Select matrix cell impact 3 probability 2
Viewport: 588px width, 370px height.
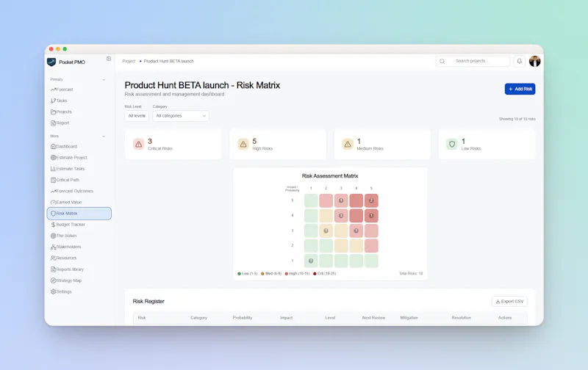(x=326, y=231)
